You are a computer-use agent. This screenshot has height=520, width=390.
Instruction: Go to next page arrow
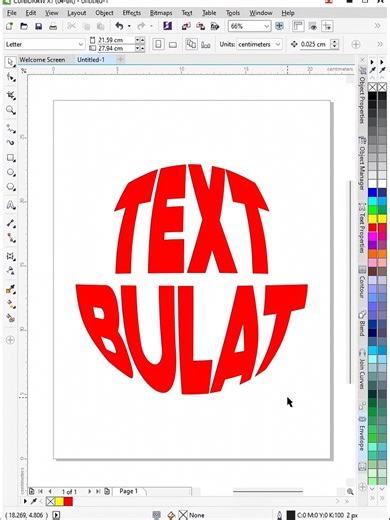coord(89,491)
